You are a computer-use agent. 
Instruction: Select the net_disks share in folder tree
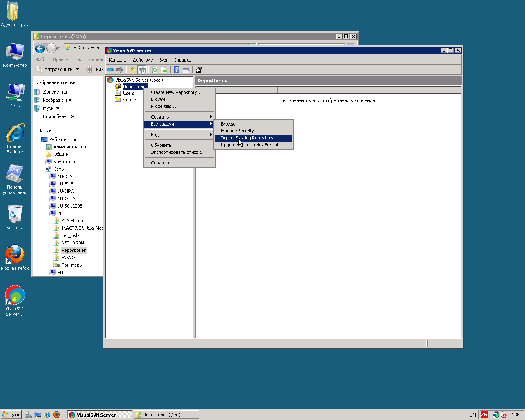(71, 235)
